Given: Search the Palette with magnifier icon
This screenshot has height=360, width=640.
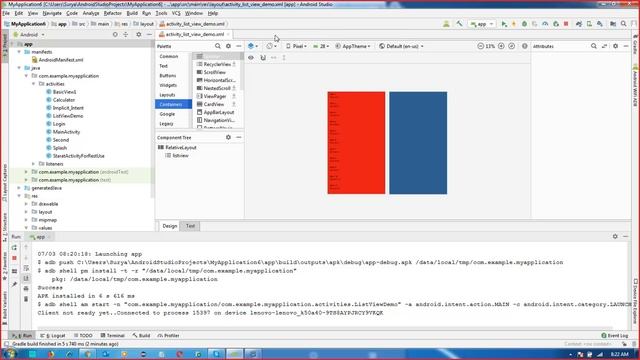Looking at the screenshot, I should click(218, 46).
